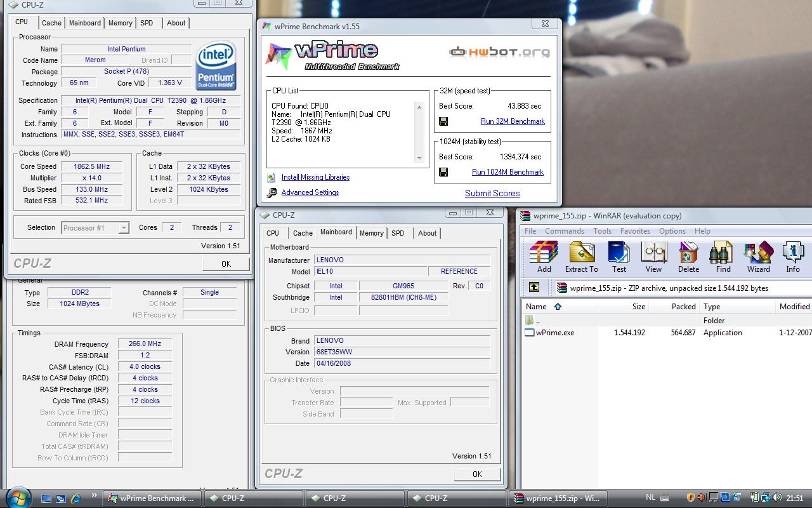Screen dimensions: 812x508
Task: Select the wPrime.exe file icon in WinRAR
Action: pos(530,333)
